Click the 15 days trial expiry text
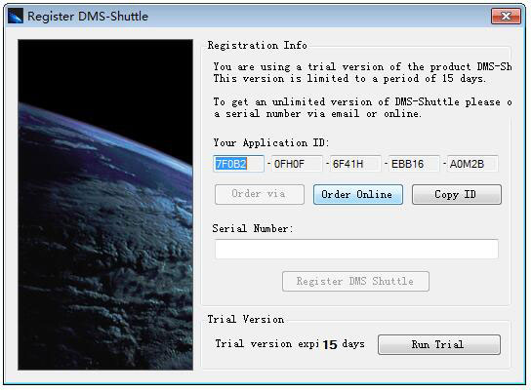The height and width of the screenshot is (392, 532). click(x=344, y=344)
